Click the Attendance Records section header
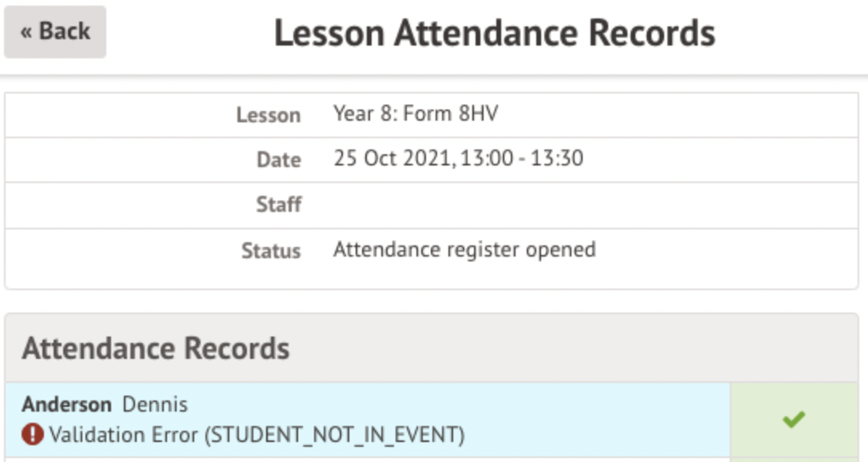 [x=156, y=348]
